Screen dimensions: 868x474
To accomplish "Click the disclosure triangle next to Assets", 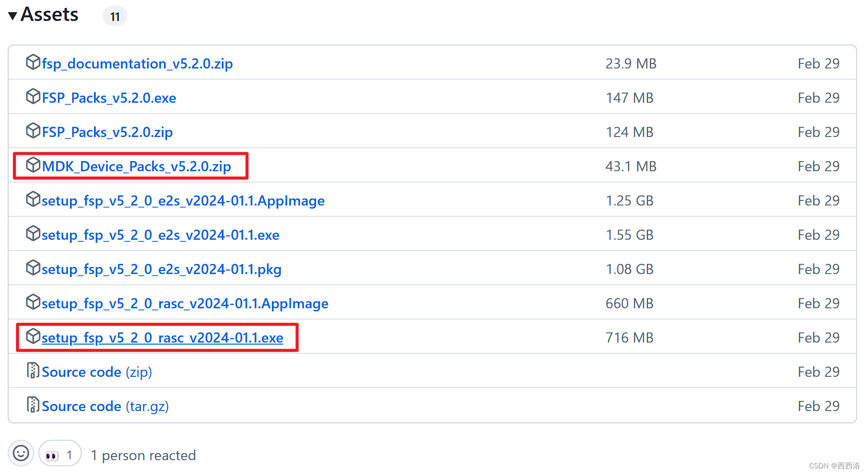I will pyautogui.click(x=11, y=15).
